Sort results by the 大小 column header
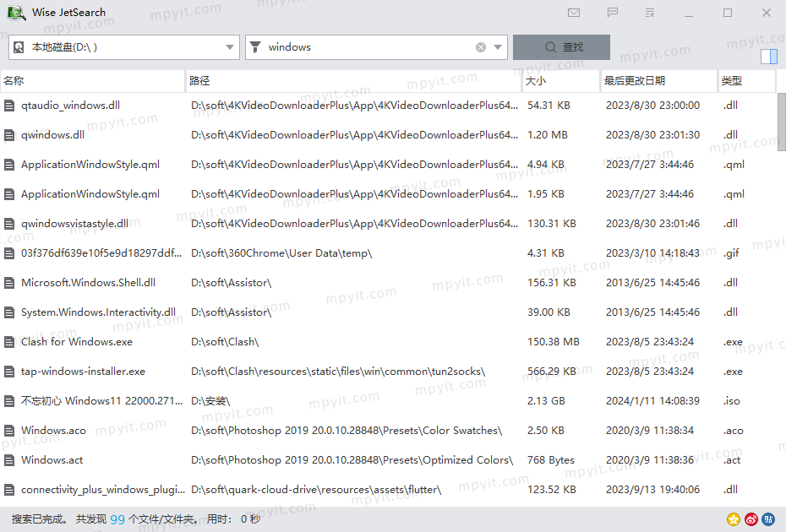This screenshot has width=786, height=532. click(x=561, y=81)
